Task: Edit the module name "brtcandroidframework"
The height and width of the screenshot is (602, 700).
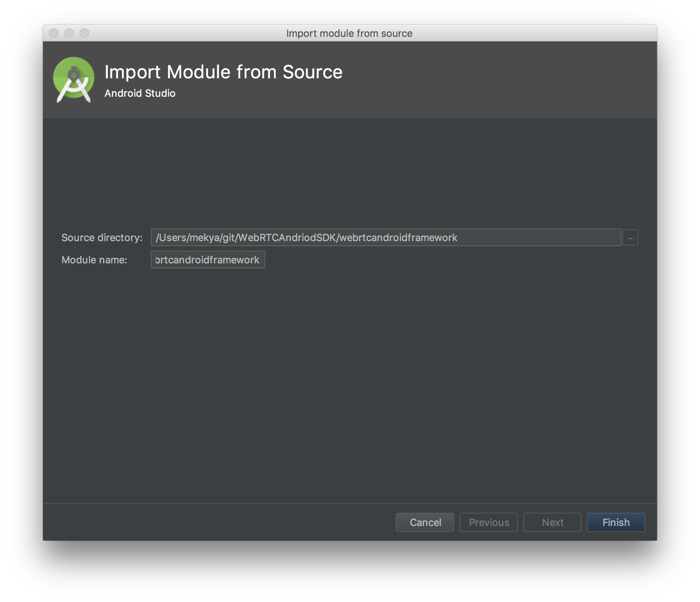Action: point(208,260)
